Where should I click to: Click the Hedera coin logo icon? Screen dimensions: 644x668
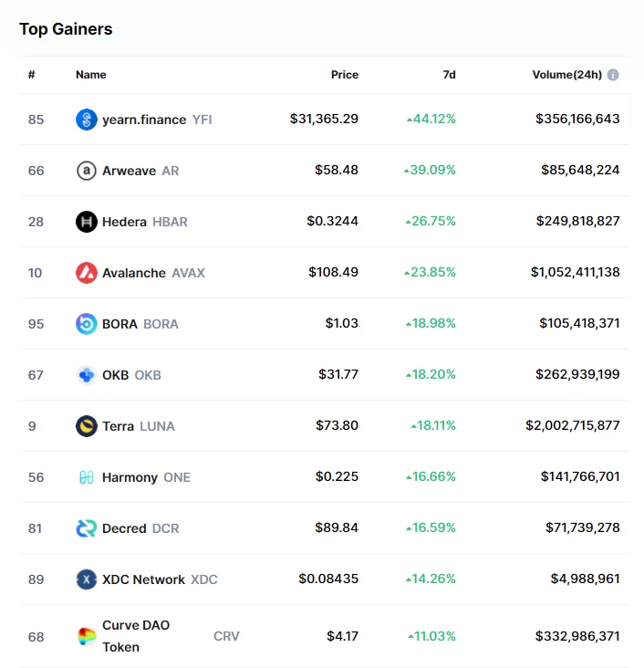click(87, 222)
